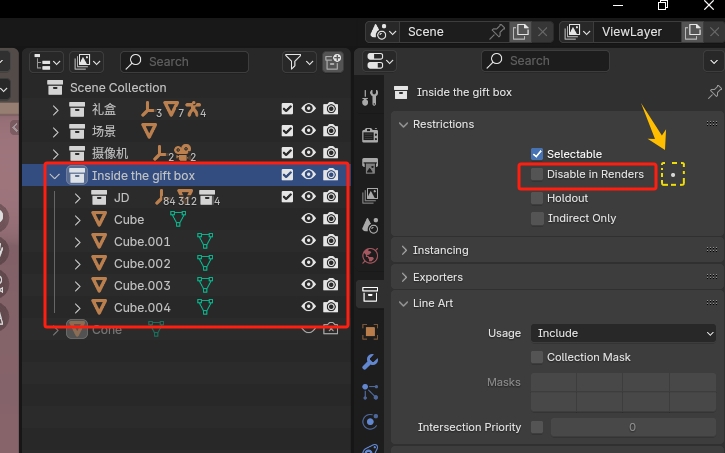Collapse the Inside the gift box collection
Viewport: 725px width, 453px height.
click(55, 176)
